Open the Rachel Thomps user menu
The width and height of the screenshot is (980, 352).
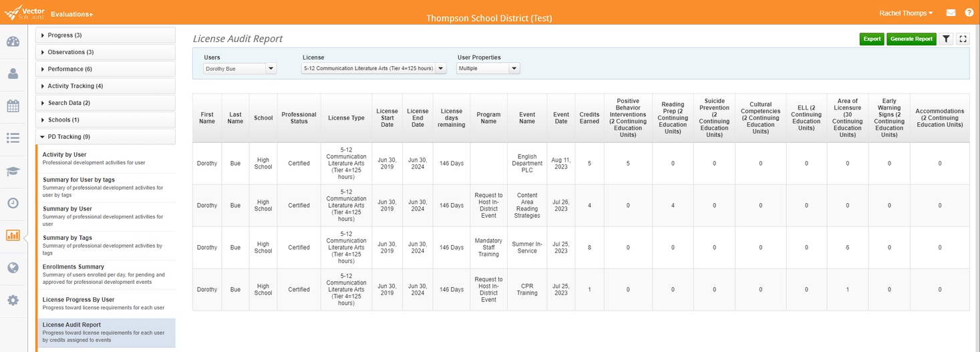[x=907, y=13]
